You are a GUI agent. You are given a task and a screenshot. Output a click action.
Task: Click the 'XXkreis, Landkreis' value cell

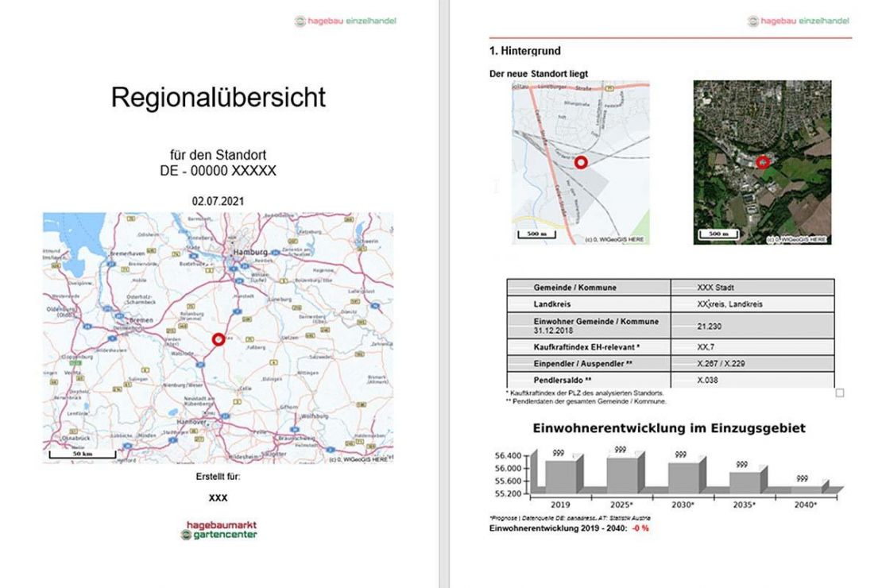[752, 304]
